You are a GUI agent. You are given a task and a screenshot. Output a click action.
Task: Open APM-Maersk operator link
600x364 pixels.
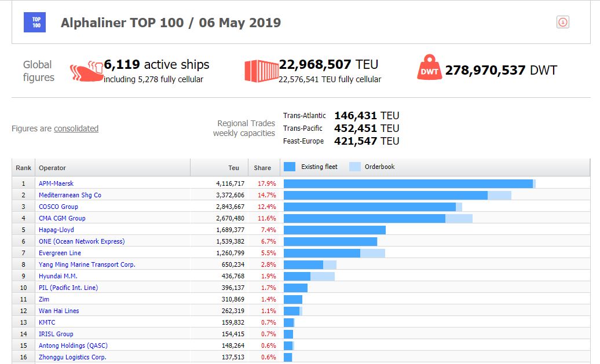coord(56,183)
